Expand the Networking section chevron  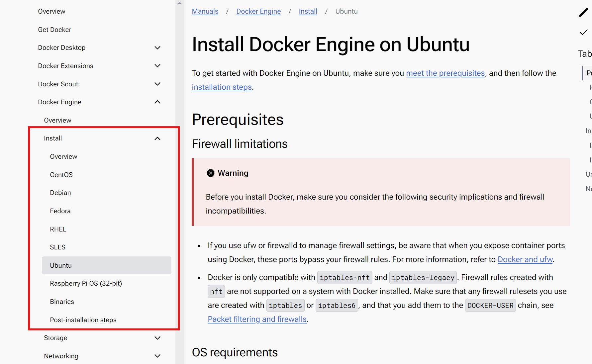pyautogui.click(x=157, y=356)
